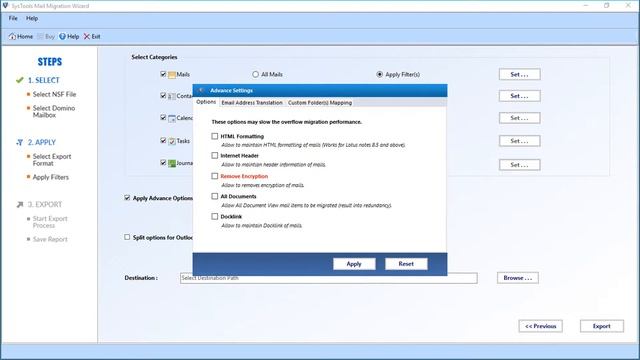Enable the Internet Header checkbox
Screen dimensions: 640x360
click(215, 156)
